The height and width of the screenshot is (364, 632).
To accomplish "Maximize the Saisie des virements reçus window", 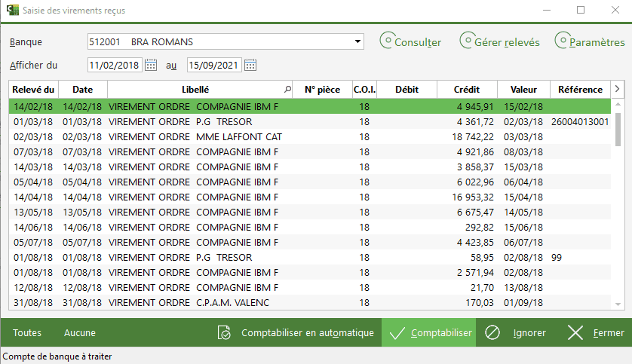I will coord(581,10).
